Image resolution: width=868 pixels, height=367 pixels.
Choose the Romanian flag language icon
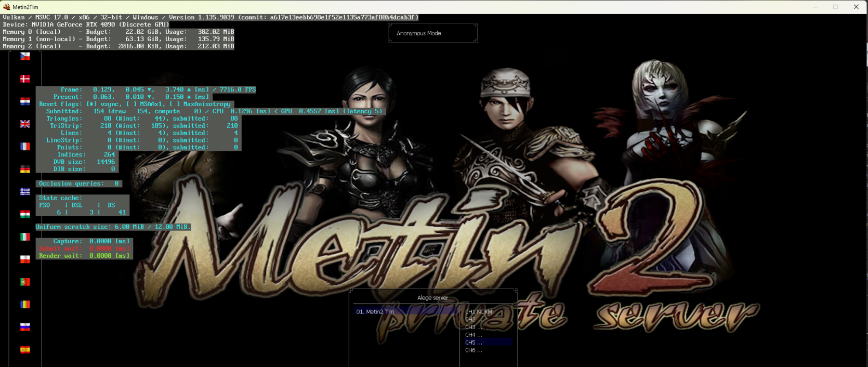coord(25,304)
